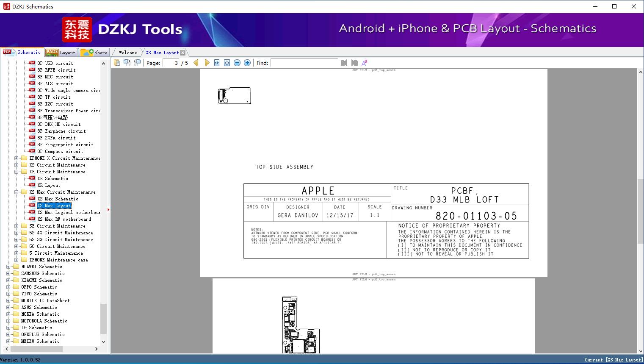Expand the LG Schematic node

click(x=8, y=328)
